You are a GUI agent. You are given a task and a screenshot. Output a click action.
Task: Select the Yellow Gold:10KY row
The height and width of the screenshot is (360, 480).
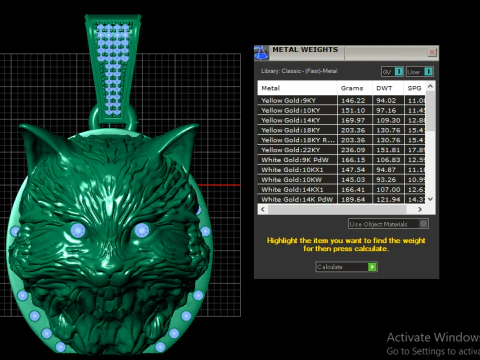point(341,110)
